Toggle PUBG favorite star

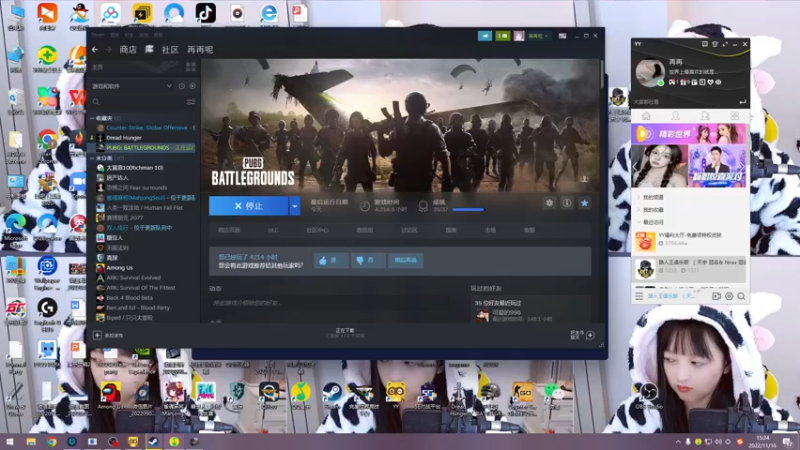(585, 203)
